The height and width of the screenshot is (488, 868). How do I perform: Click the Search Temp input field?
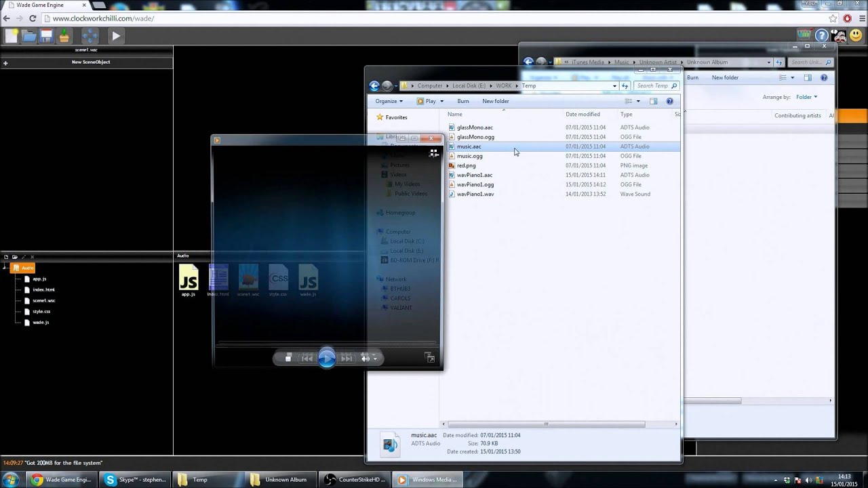(656, 85)
